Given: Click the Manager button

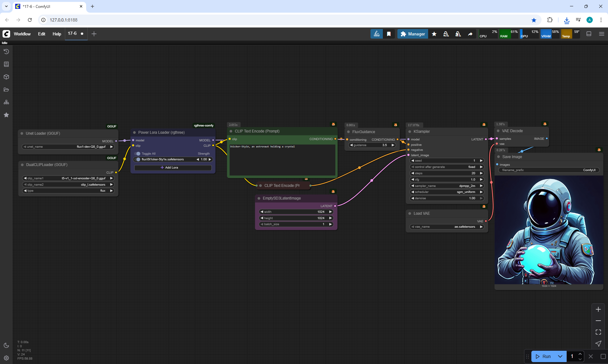Looking at the screenshot, I should pos(413,34).
